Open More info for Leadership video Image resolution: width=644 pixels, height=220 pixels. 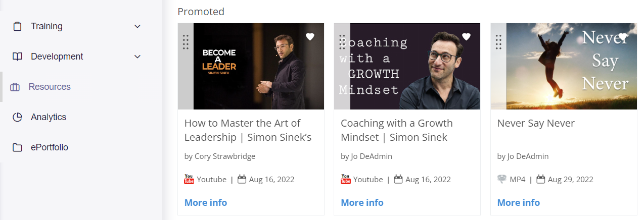206,202
